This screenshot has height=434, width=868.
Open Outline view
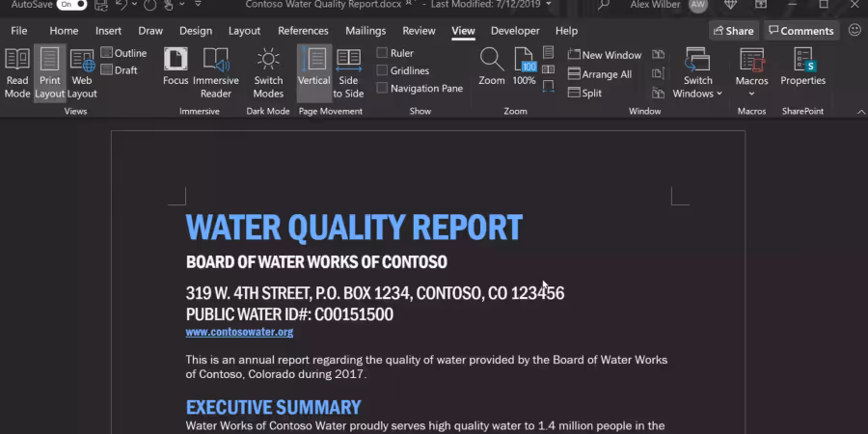click(x=124, y=53)
